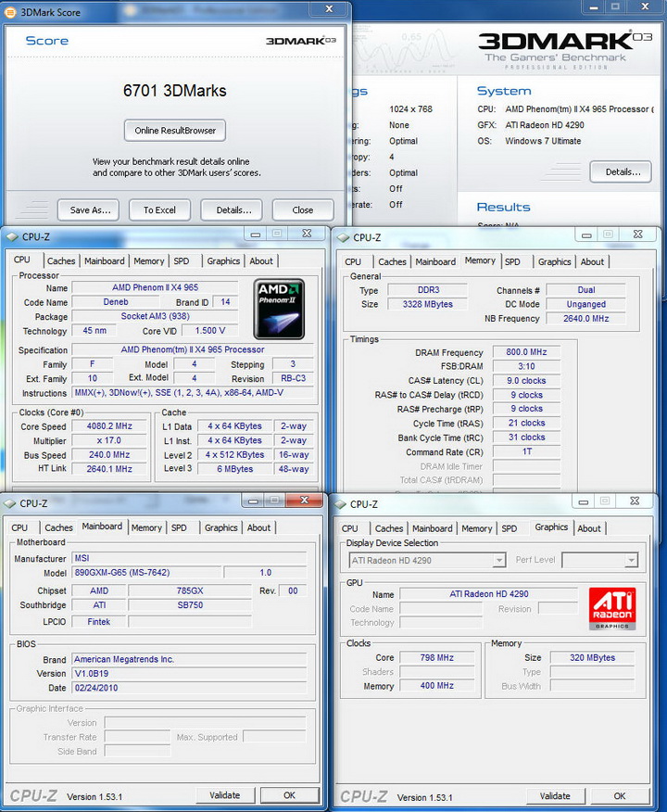Click the Close button in Score window
Screen dimensions: 667x812
click(303, 210)
